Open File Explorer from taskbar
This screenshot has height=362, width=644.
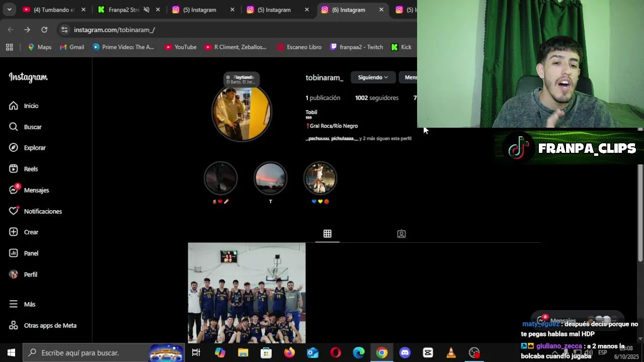(243, 353)
